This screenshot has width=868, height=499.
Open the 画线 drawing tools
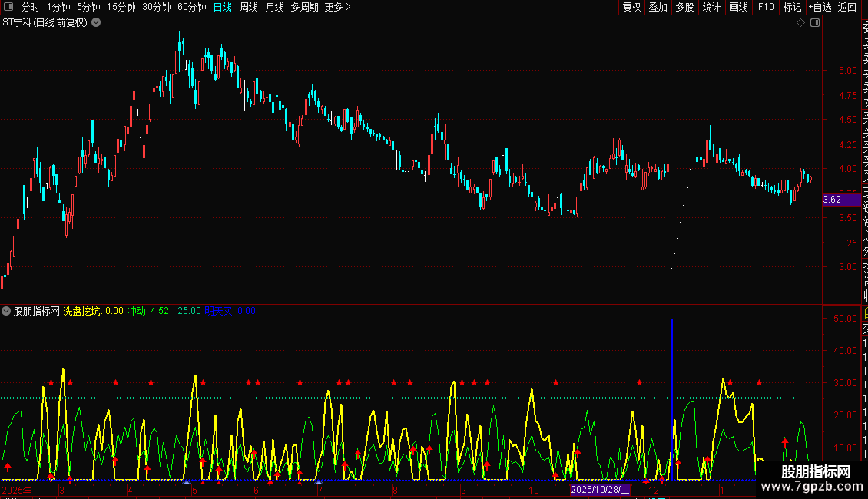pyautogui.click(x=738, y=7)
